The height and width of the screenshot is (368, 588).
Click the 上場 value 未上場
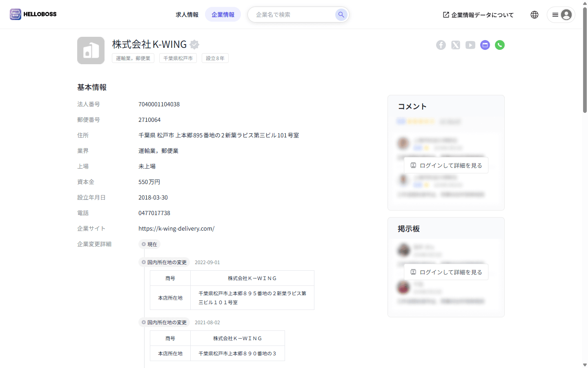pos(147,166)
